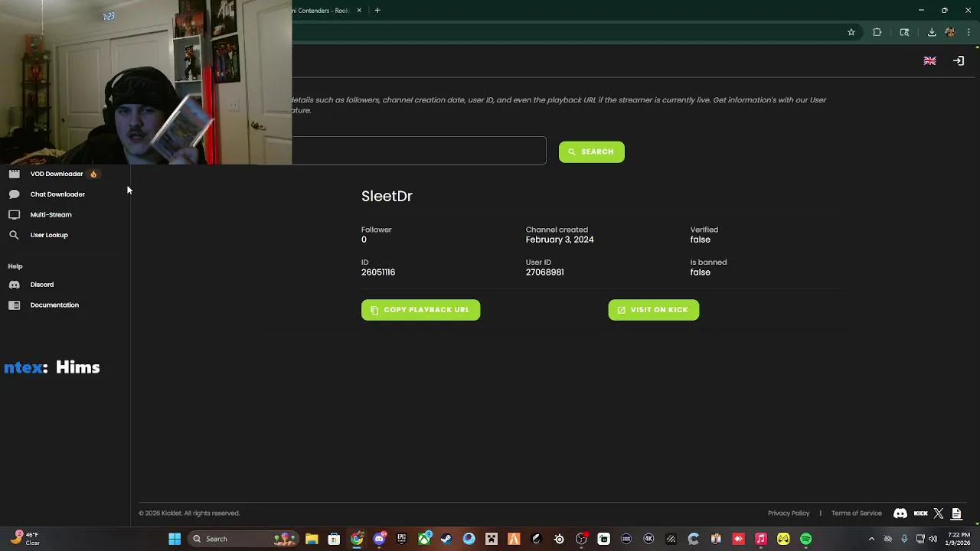
Task: Click the ID value 26051116
Action: coord(378,272)
